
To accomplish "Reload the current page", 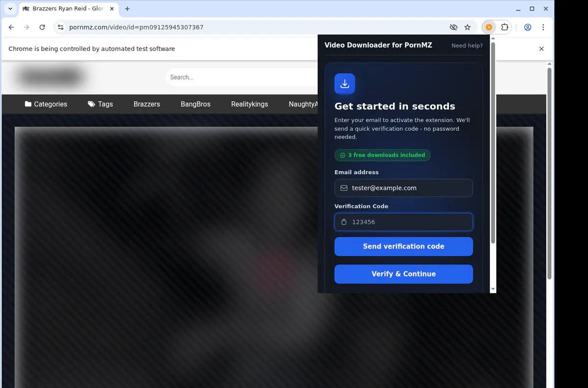I will click(42, 27).
